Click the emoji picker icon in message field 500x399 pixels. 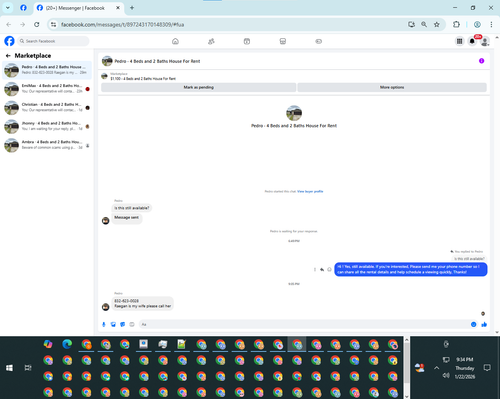point(473,324)
